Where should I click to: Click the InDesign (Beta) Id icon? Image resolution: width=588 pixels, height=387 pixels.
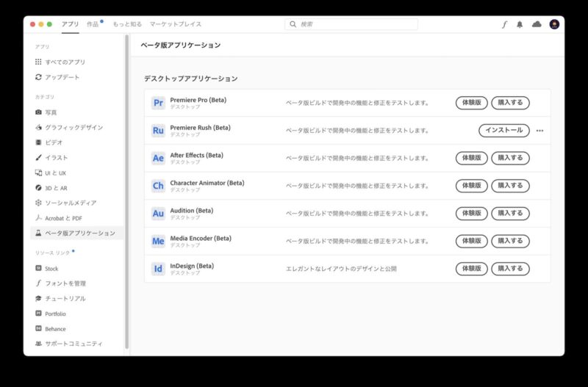158,269
